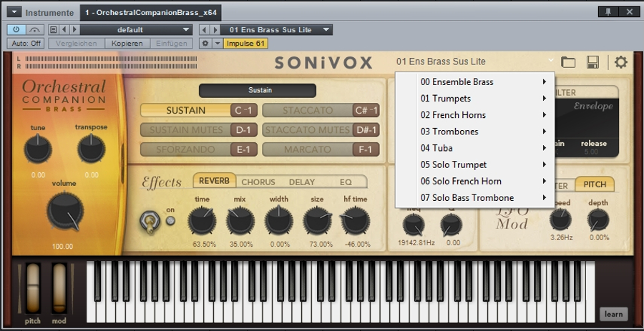Image resolution: width=644 pixels, height=331 pixels.
Task: Click the 01 Ens Brass Sus Lite preset name
Action: tap(441, 61)
